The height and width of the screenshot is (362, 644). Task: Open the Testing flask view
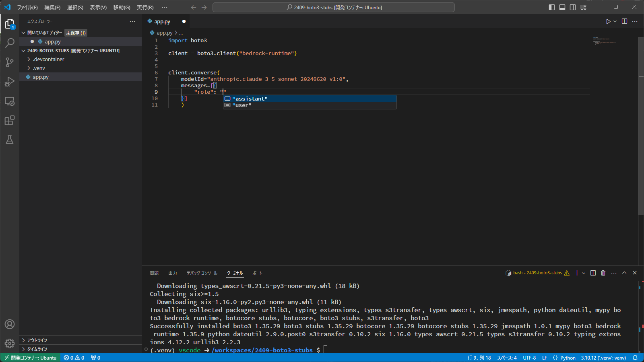click(x=10, y=140)
